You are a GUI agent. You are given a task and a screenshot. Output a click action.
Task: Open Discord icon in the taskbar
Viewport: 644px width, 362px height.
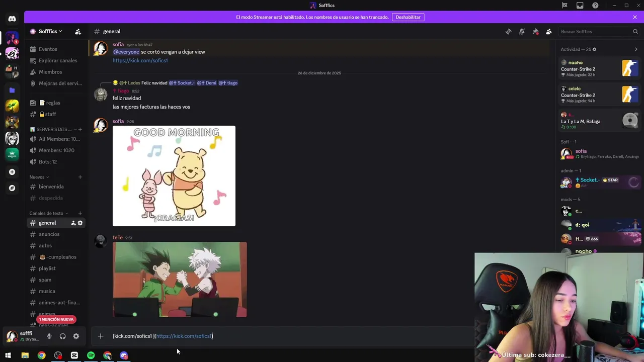coord(124,355)
